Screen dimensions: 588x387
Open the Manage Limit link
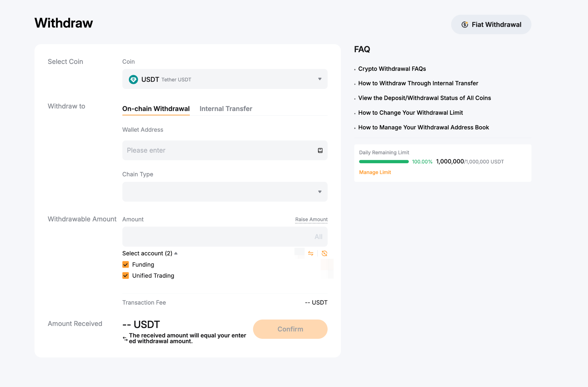[375, 172]
